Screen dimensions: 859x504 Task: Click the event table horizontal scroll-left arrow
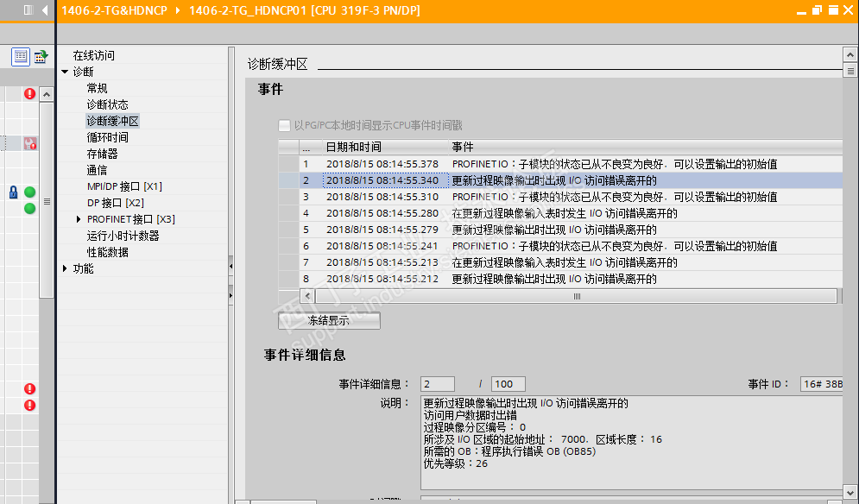click(308, 296)
